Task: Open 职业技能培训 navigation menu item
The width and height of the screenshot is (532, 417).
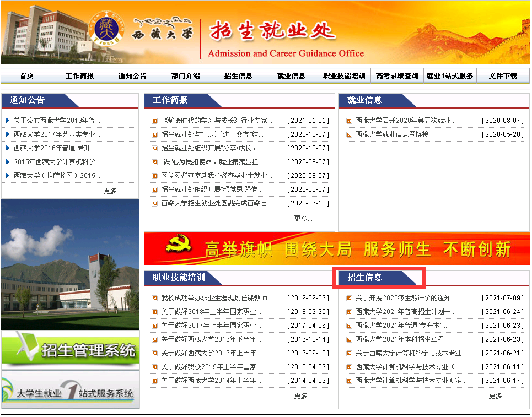Action: pyautogui.click(x=345, y=75)
